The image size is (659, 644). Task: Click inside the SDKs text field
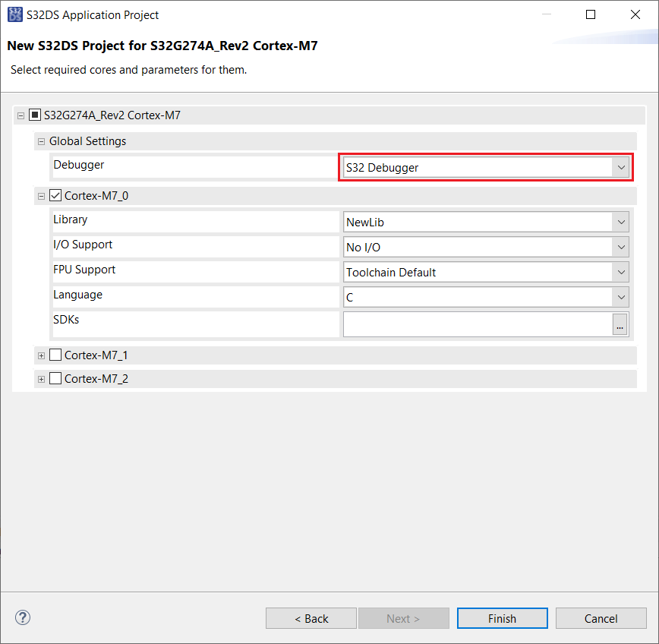477,324
